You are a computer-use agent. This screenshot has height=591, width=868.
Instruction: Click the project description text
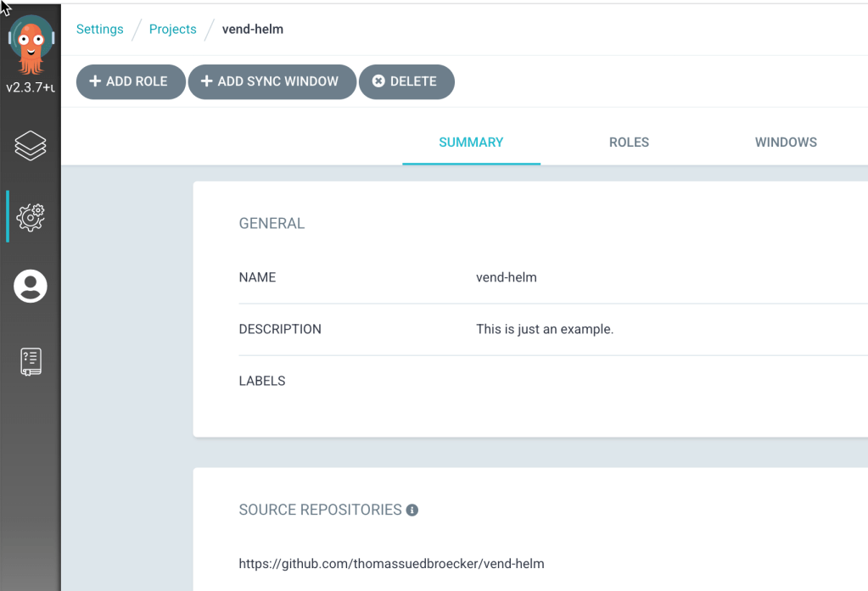tap(545, 329)
